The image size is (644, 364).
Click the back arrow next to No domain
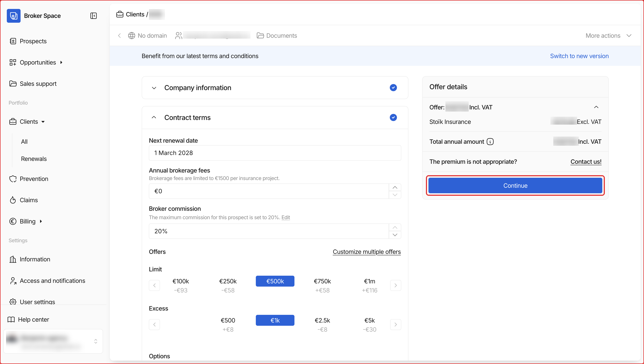(119, 36)
